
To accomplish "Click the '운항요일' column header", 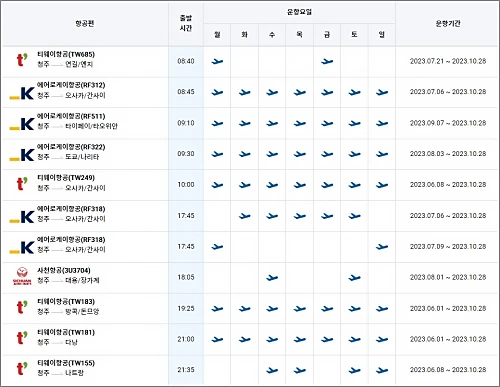I will click(299, 12).
